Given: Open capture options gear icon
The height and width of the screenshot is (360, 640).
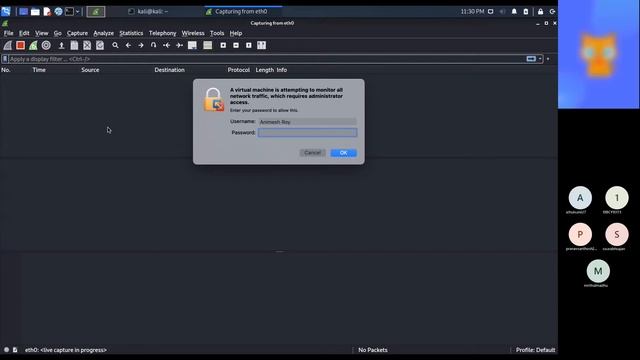Looking at the screenshot, I should pos(46,45).
